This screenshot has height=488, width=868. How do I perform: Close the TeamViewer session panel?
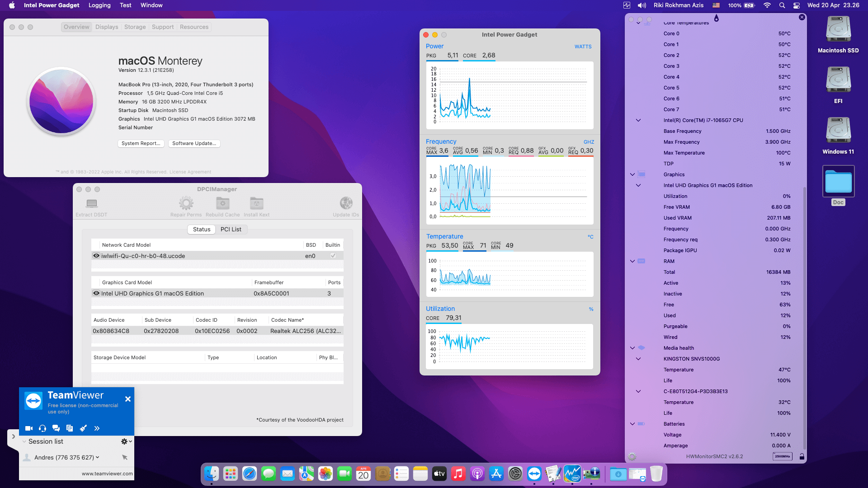coord(128,399)
